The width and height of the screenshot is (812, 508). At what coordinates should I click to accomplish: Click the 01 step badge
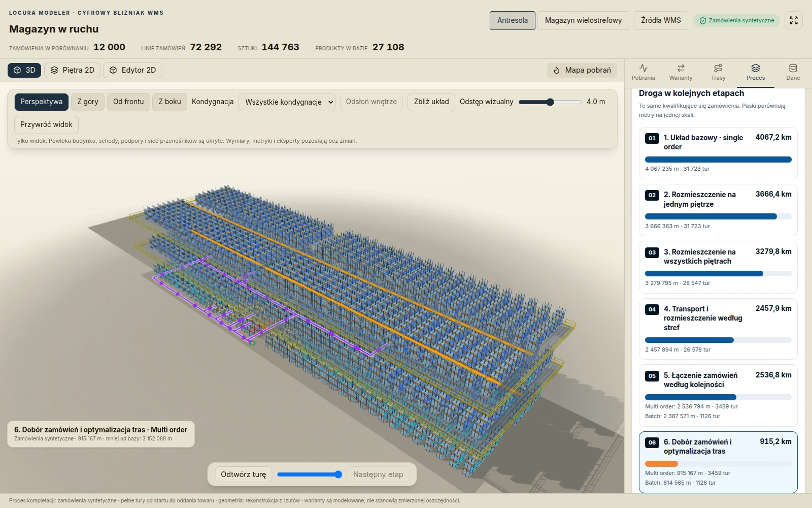coord(652,138)
